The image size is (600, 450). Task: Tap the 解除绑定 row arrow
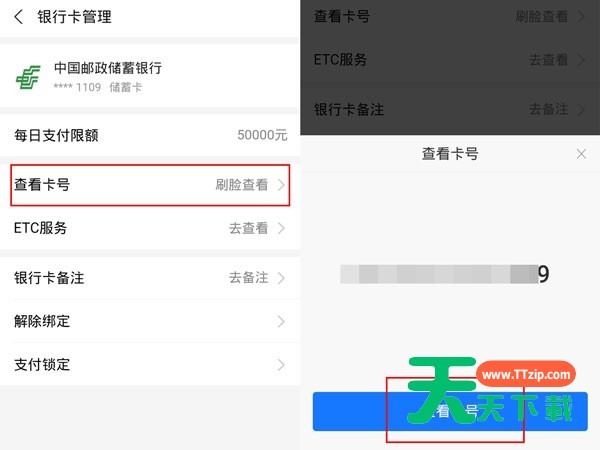(281, 321)
